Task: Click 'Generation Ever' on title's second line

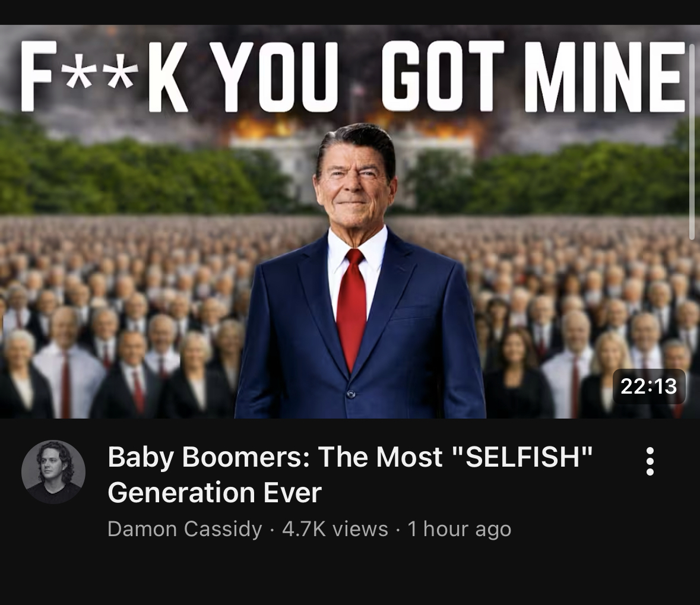Action: tap(214, 493)
